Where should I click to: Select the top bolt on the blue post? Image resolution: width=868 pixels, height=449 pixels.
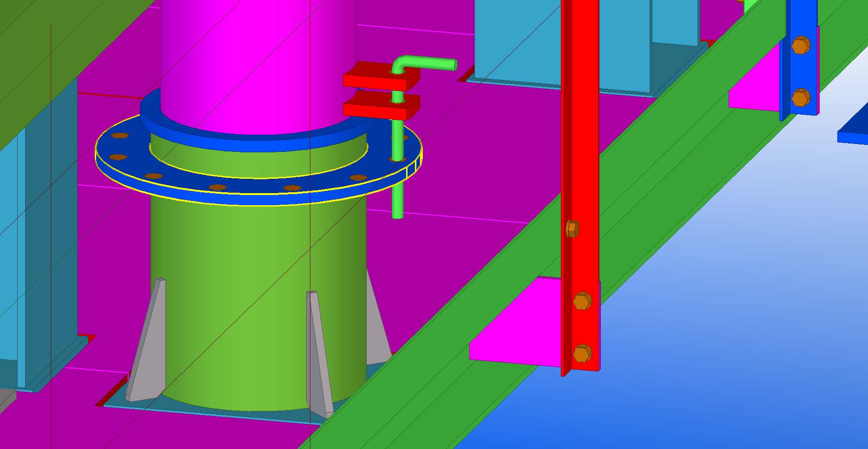(x=800, y=46)
